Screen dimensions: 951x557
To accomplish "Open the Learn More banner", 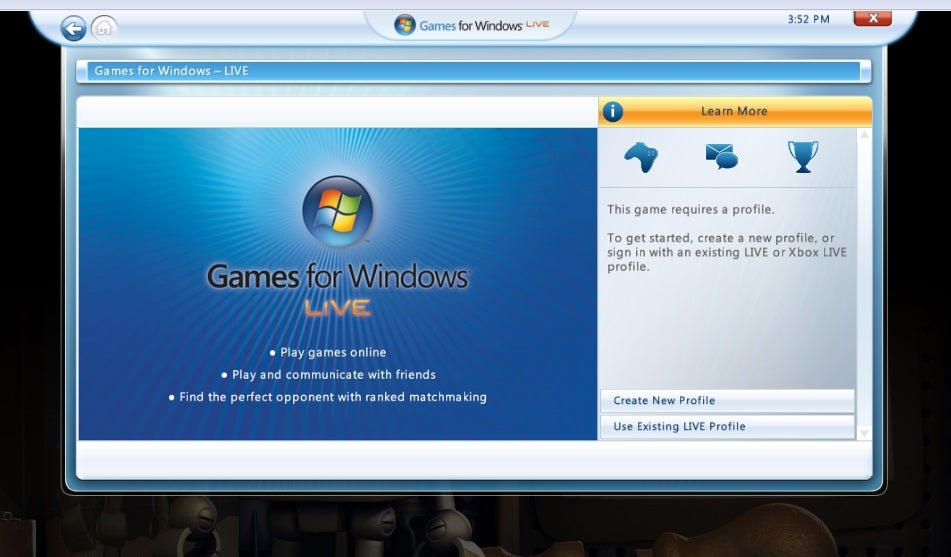I will 735,112.
